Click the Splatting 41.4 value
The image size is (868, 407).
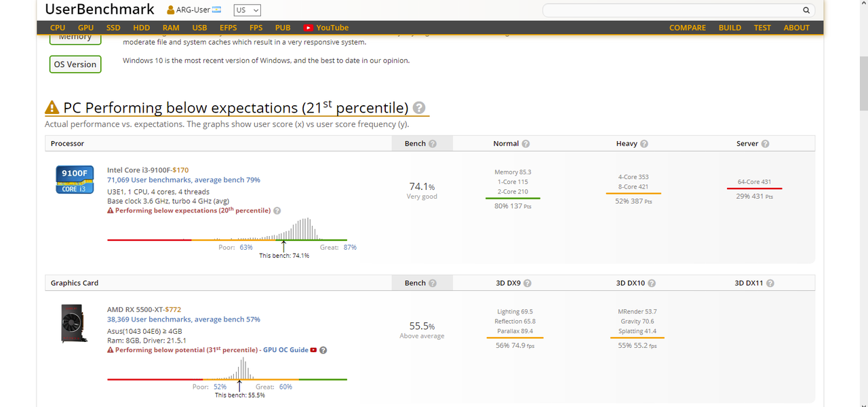coord(637,331)
